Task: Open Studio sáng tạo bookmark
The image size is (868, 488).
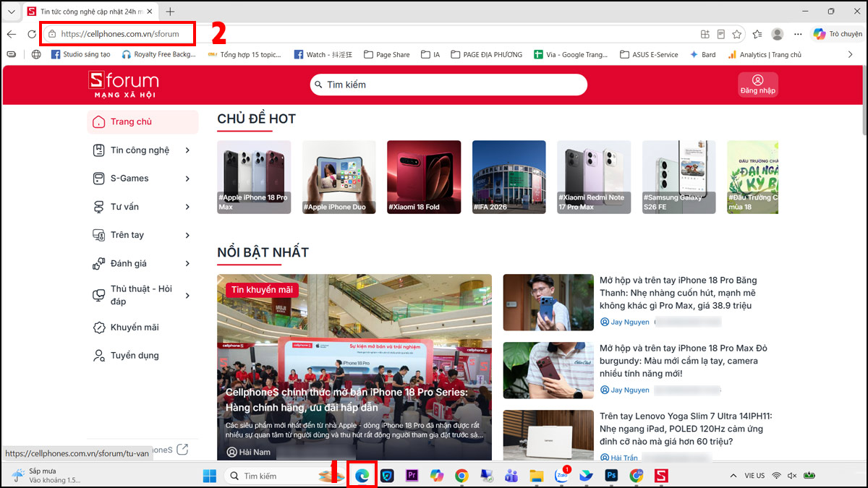Action: pos(80,54)
